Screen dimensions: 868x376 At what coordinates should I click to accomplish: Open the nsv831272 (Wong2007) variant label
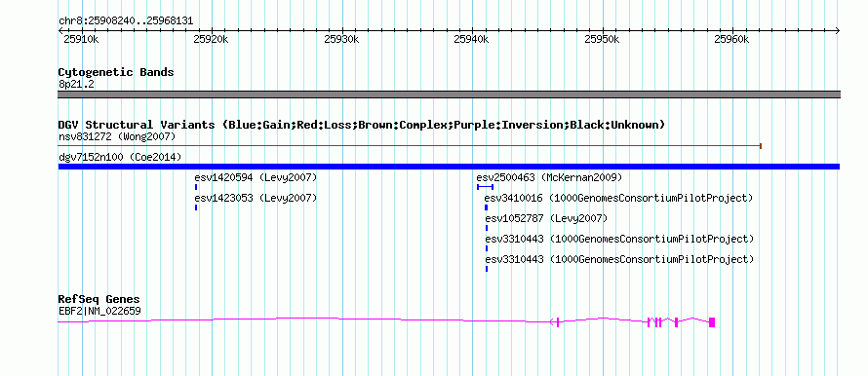pos(117,136)
